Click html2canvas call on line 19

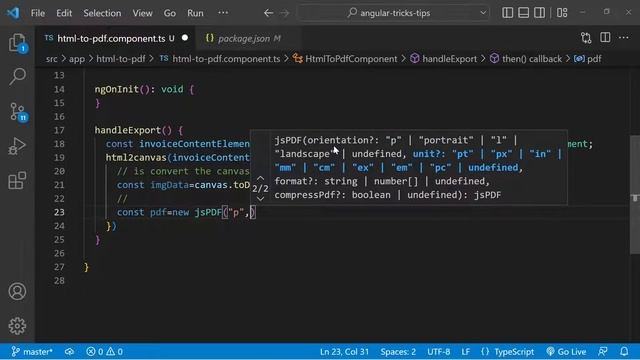click(136, 158)
